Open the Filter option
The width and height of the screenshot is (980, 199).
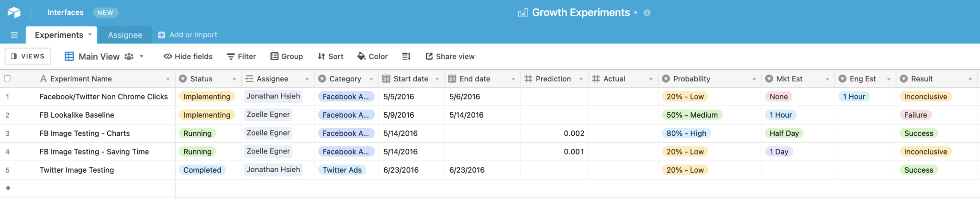[x=241, y=56]
